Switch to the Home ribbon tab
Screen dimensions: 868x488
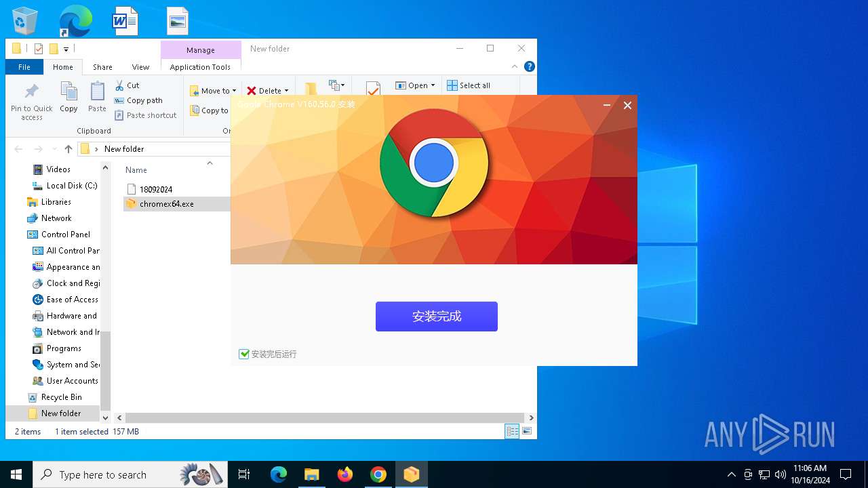[63, 67]
